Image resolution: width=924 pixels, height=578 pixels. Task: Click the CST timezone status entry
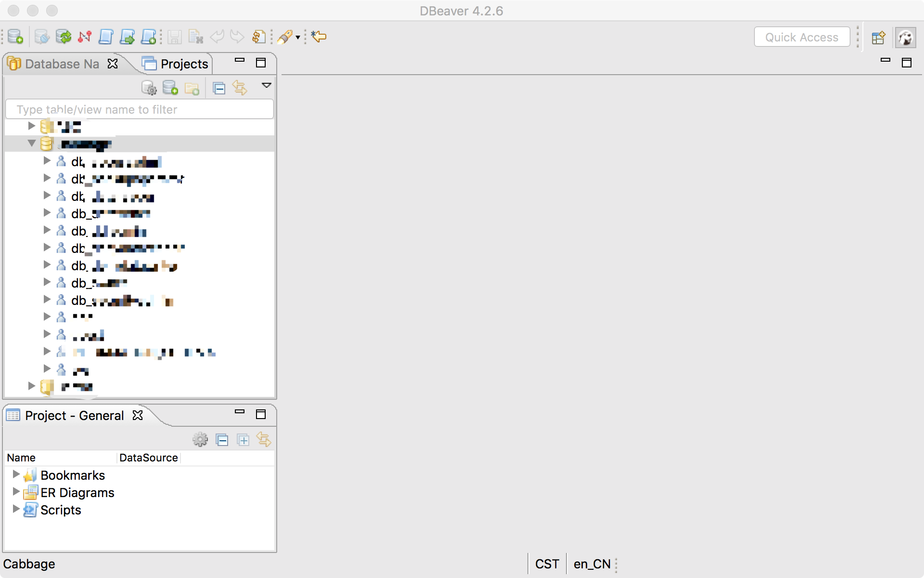547,564
